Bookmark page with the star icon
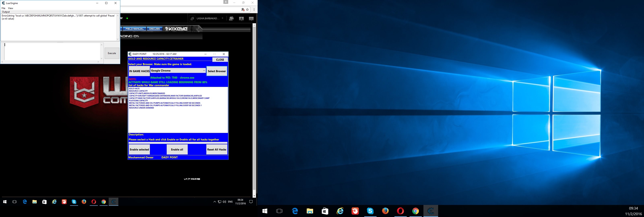This screenshot has width=644, height=217. click(x=247, y=9)
